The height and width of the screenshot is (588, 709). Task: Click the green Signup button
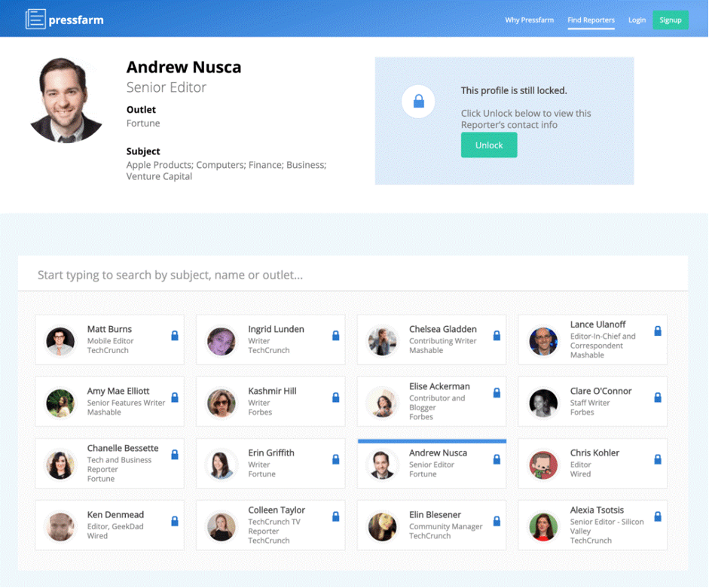(671, 20)
